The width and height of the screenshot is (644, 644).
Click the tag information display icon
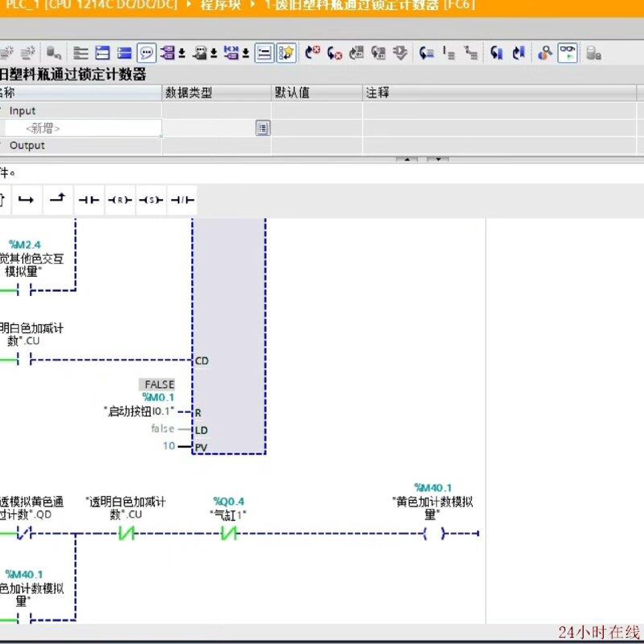[x=200, y=53]
